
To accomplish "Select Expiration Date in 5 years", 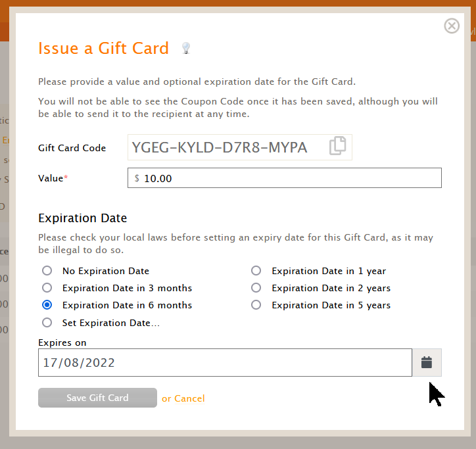I will pyautogui.click(x=256, y=304).
